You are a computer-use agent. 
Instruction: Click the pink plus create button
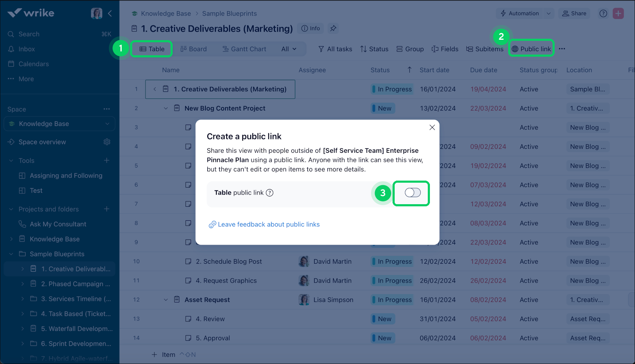pyautogui.click(x=618, y=13)
